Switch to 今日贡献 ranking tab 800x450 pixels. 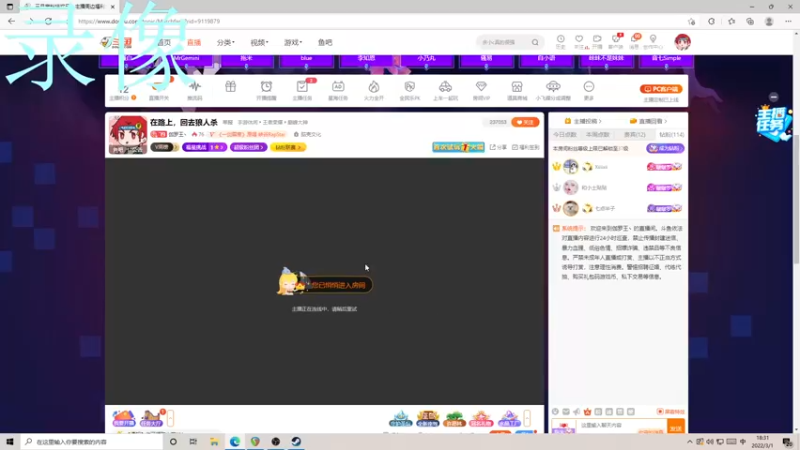[565, 135]
